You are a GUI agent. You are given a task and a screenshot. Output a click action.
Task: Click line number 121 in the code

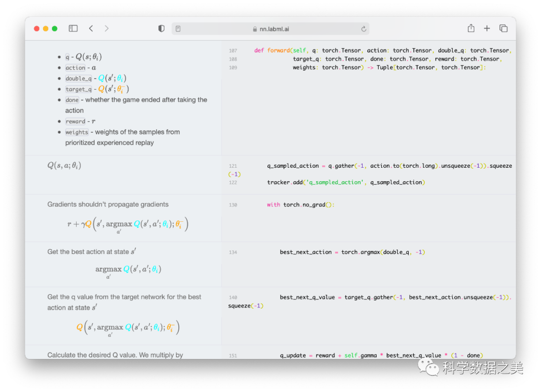[x=233, y=166]
